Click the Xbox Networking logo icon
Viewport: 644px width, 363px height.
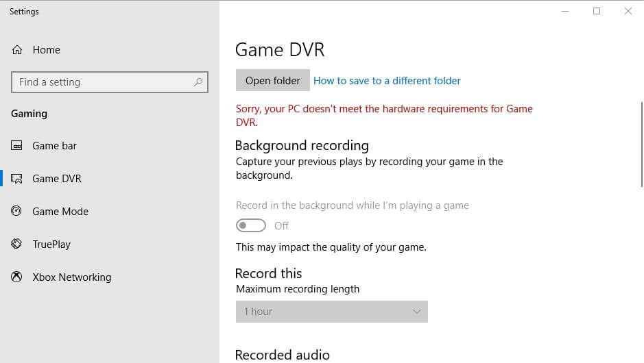[x=16, y=277]
